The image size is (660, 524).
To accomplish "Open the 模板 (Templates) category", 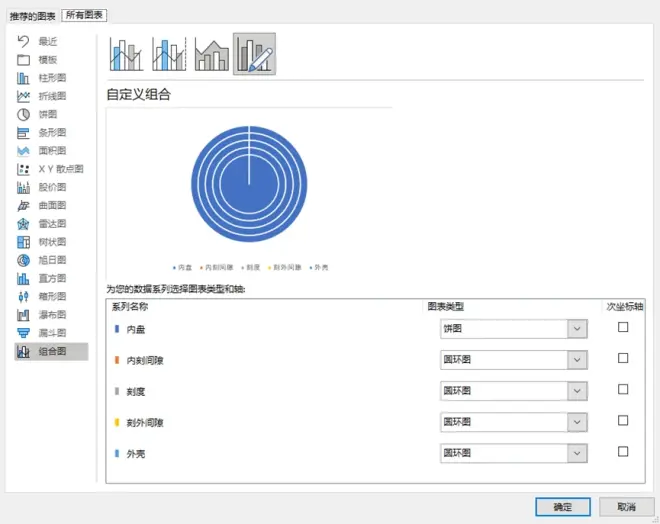I will [51, 59].
